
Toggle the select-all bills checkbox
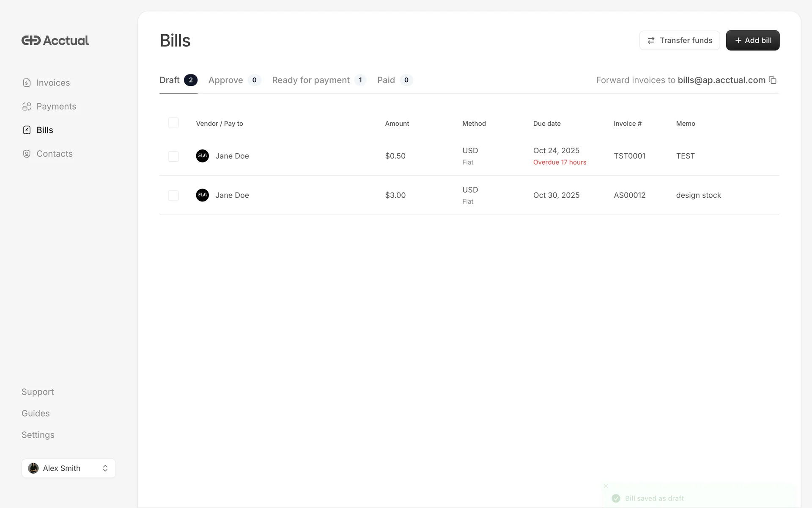[173, 123]
